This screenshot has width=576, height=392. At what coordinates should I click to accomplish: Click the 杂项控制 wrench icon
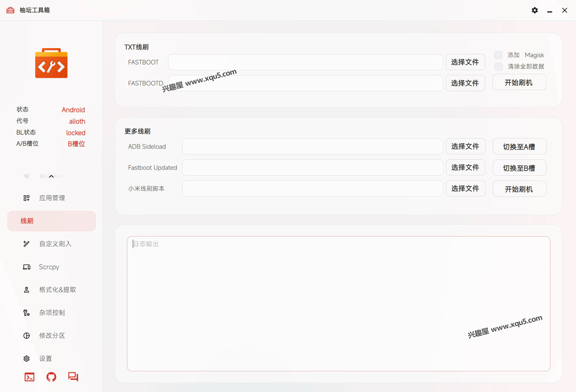coord(26,313)
